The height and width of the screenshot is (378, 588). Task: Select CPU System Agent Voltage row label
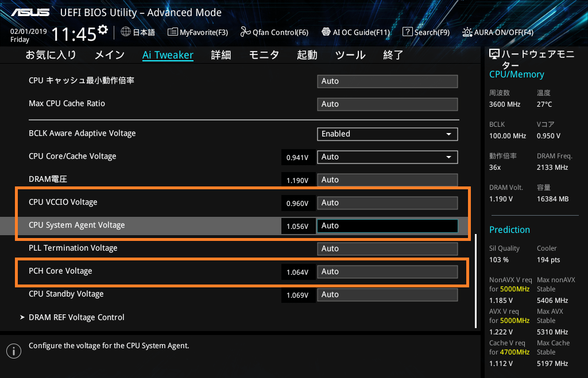tap(77, 225)
